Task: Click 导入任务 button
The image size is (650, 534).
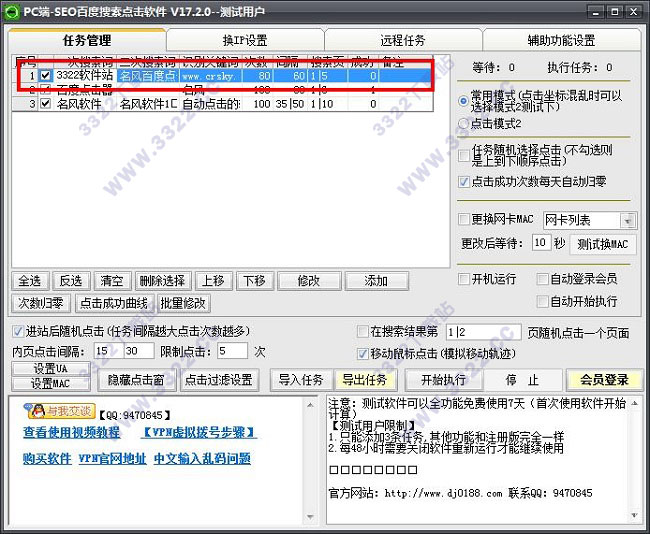Action: [301, 380]
